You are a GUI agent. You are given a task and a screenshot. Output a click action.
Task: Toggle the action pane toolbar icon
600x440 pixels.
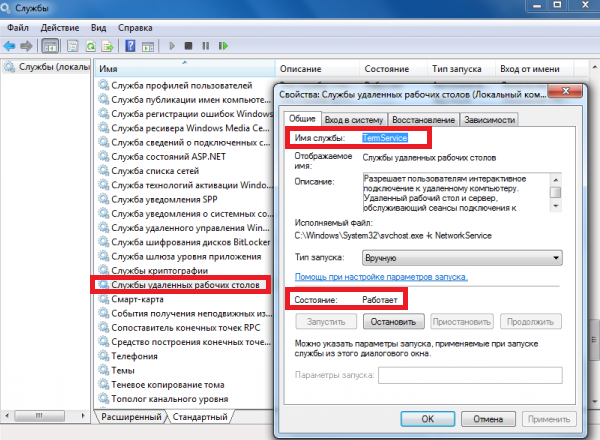point(148,46)
